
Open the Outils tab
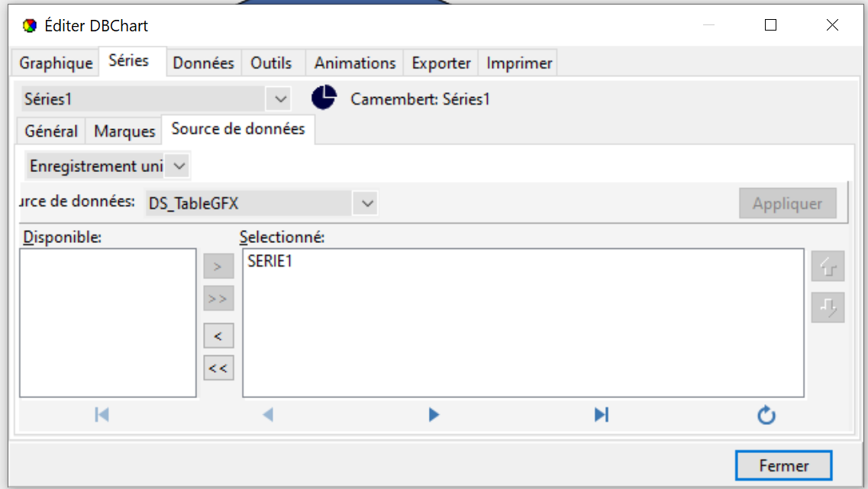click(x=271, y=63)
